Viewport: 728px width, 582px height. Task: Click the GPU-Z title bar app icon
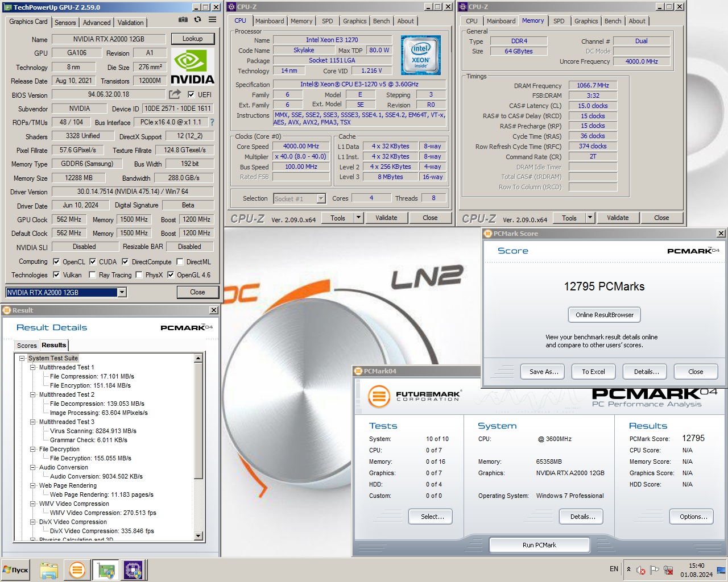(8, 7)
